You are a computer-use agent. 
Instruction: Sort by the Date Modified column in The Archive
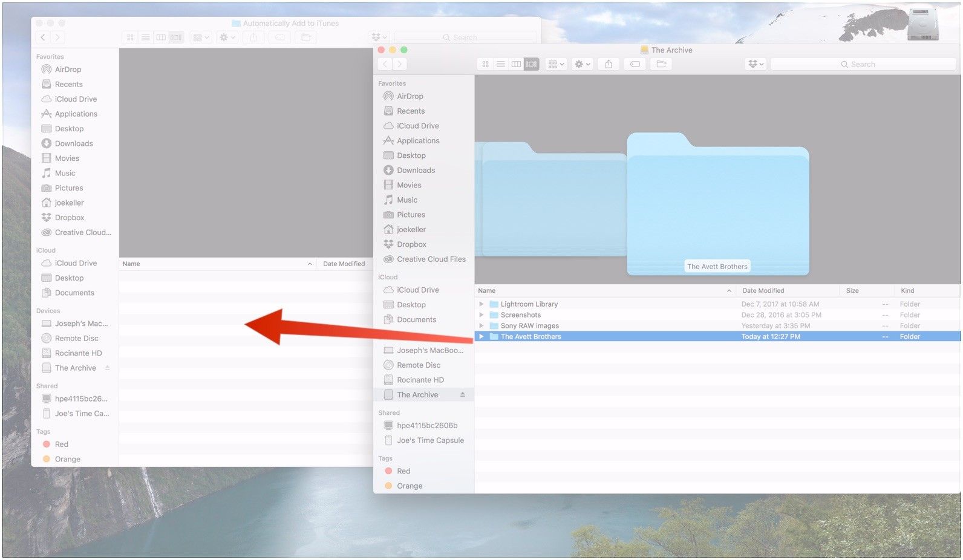point(763,291)
